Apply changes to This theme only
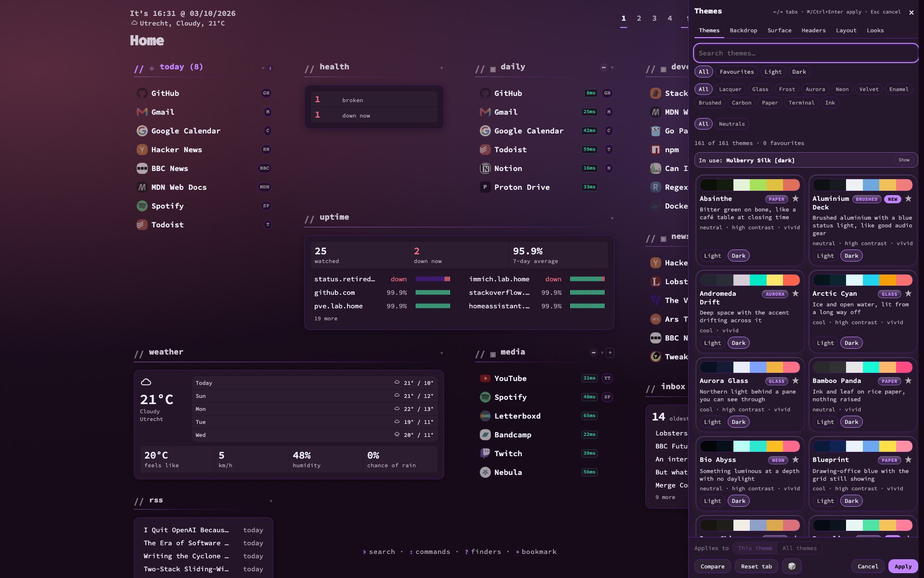This screenshot has width=924, height=578. (755, 548)
